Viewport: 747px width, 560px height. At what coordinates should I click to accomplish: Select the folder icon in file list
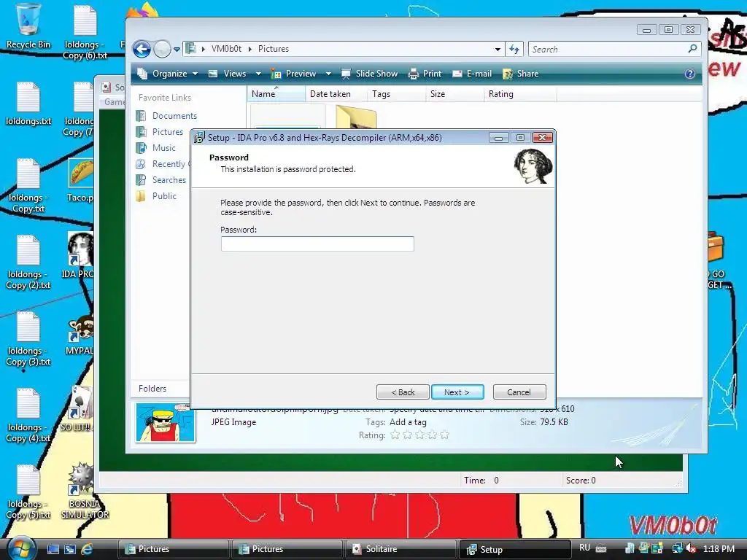click(x=356, y=117)
